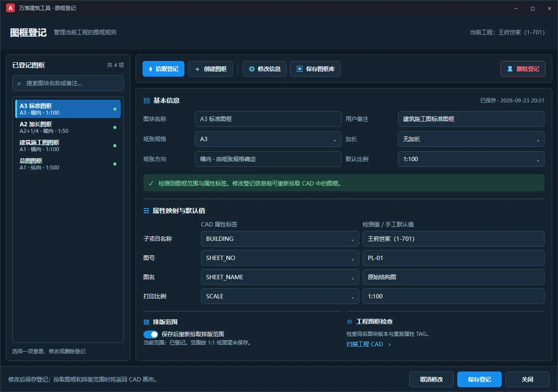Click 图号 value field PL-01
Image resolution: width=558 pixels, height=392 pixels.
click(x=453, y=258)
